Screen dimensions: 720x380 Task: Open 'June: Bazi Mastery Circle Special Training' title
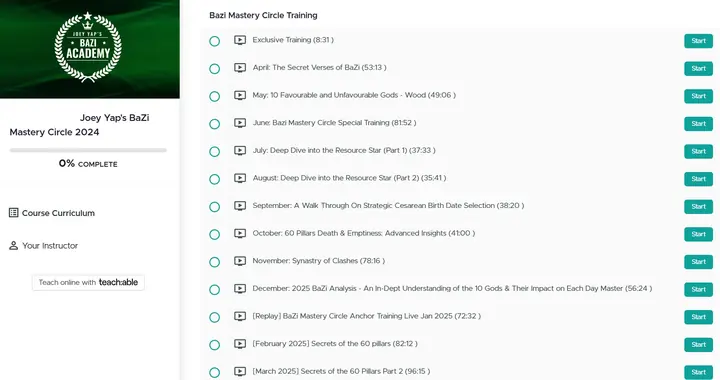coord(334,123)
